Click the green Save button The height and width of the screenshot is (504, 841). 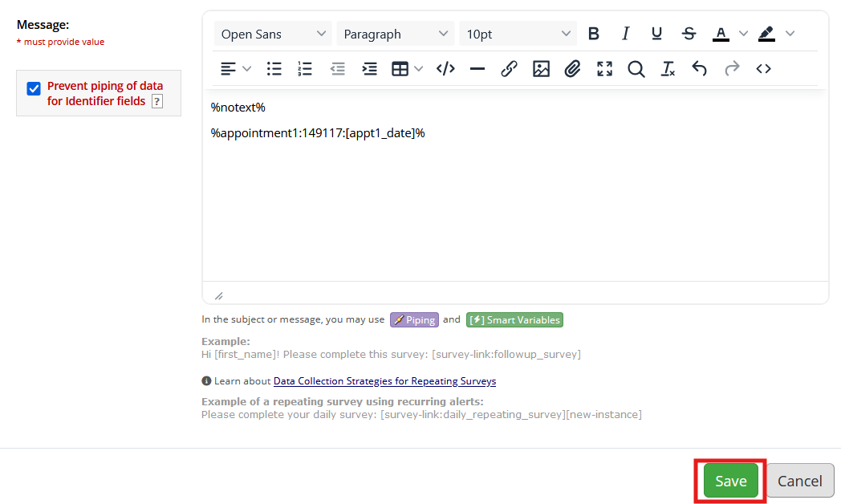(x=730, y=481)
